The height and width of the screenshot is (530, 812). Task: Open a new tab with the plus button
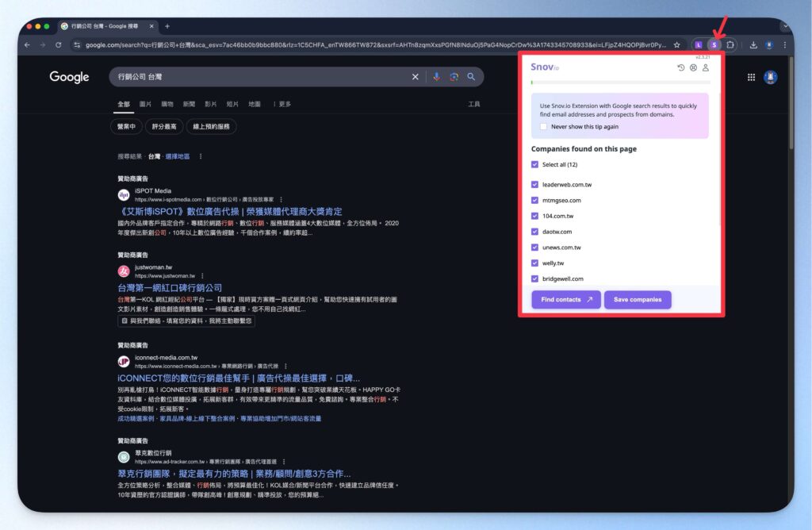point(167,26)
